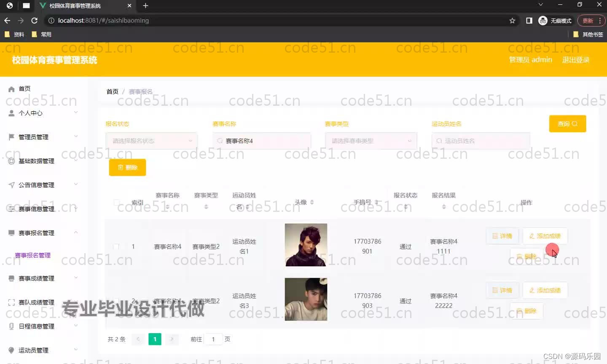Reload the page with refresh icon

35,20
